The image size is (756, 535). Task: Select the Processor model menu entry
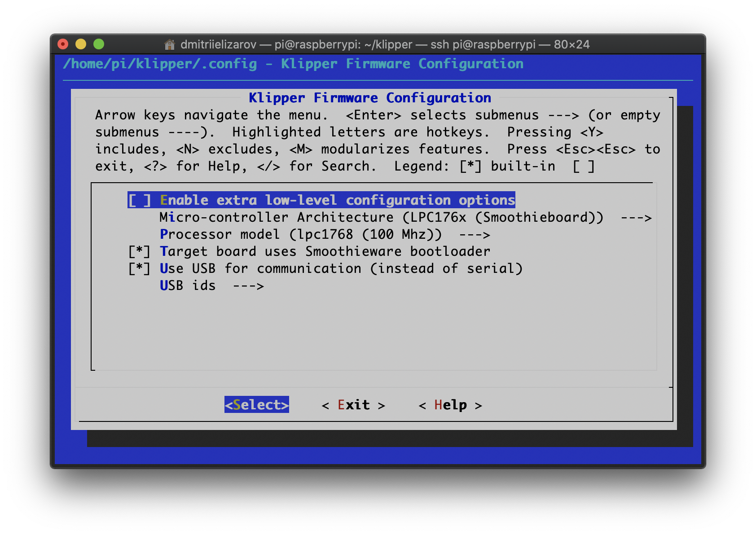pos(301,235)
